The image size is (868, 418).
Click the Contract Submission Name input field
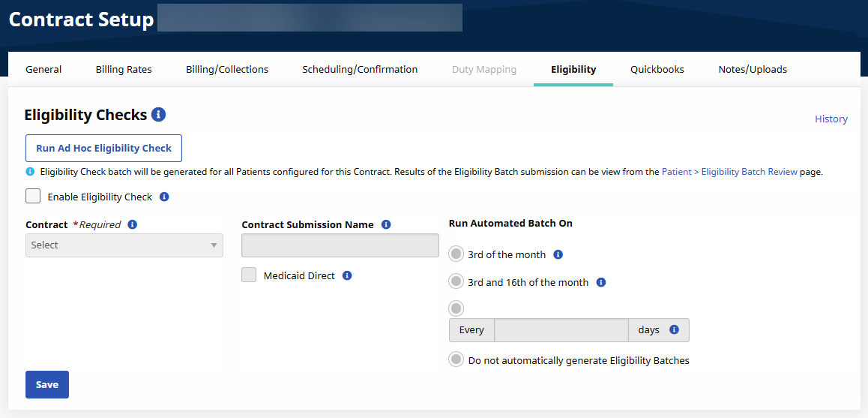point(340,245)
